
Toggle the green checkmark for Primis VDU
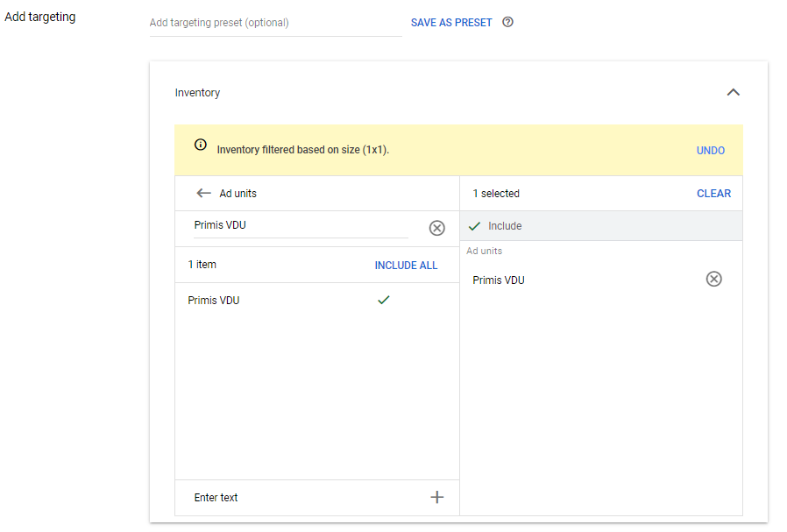pos(383,300)
